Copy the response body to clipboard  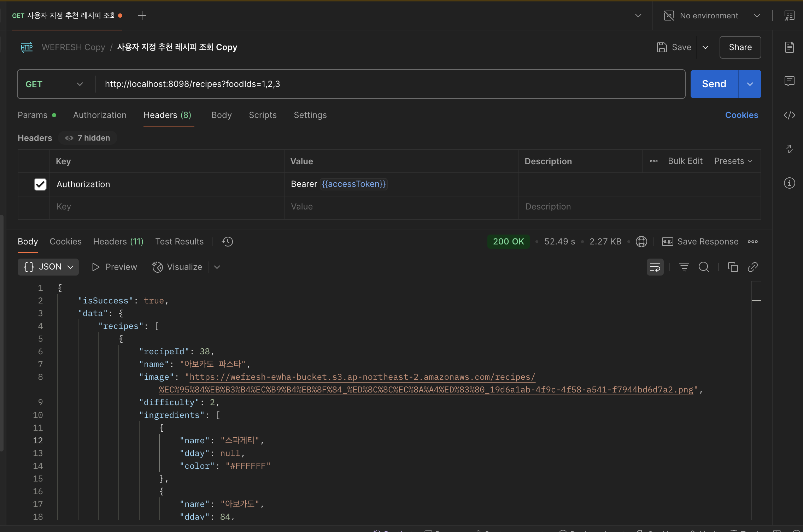point(733,267)
